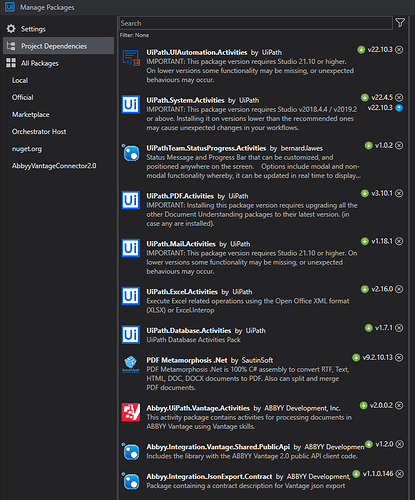The width and height of the screenshot is (415, 500).
Task: Uninstall UiPath.UIAutomation.Activities with its X icon
Action: pos(399,50)
